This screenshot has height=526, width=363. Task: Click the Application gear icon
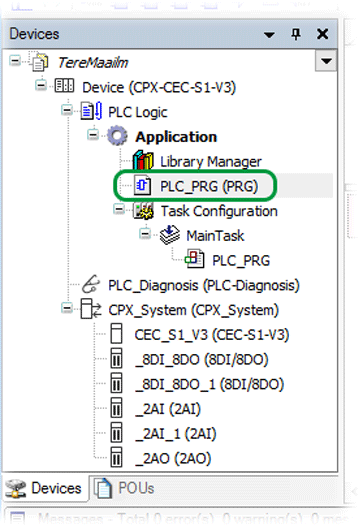117,136
